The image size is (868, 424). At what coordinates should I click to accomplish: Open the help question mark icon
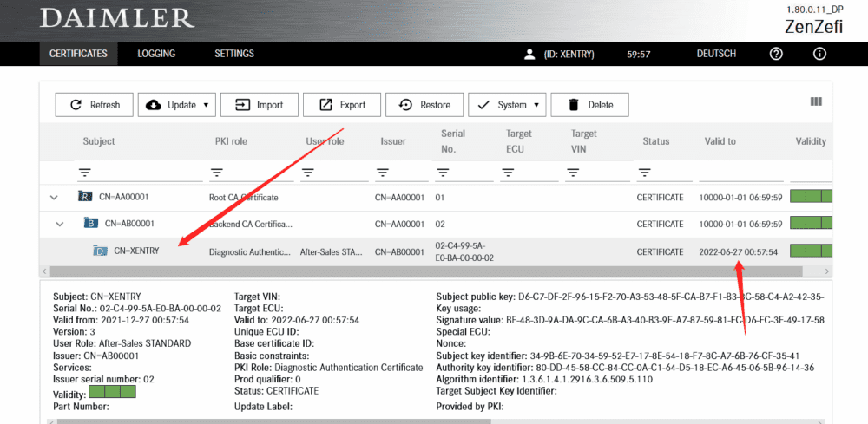tap(777, 54)
